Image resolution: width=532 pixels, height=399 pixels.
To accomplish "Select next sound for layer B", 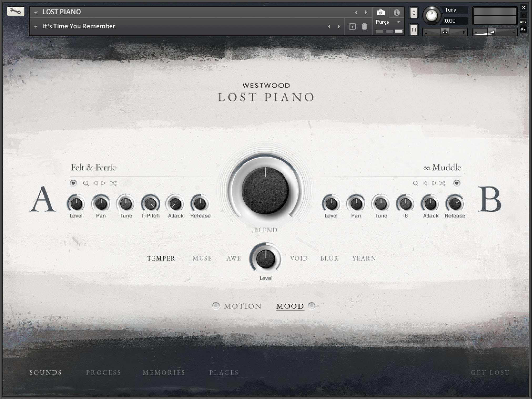I will pos(434,183).
